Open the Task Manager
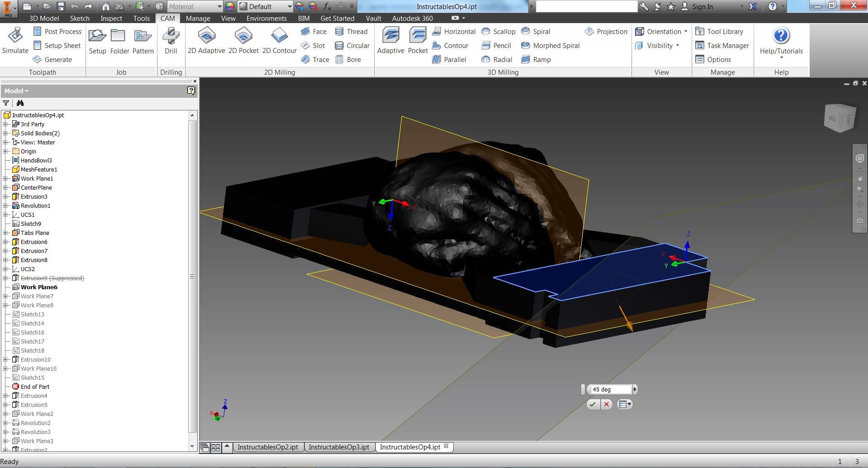The width and height of the screenshot is (868, 468). tap(722, 46)
